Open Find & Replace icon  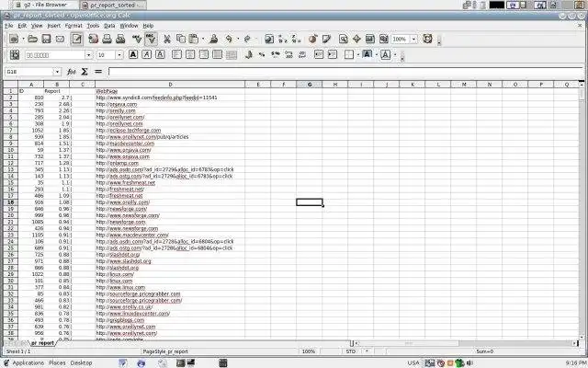click(x=343, y=39)
